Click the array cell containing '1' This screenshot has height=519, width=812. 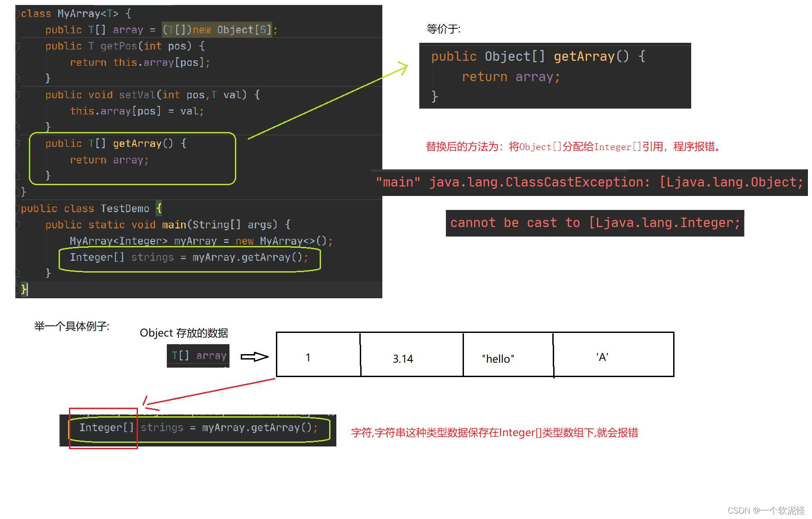pyautogui.click(x=318, y=355)
